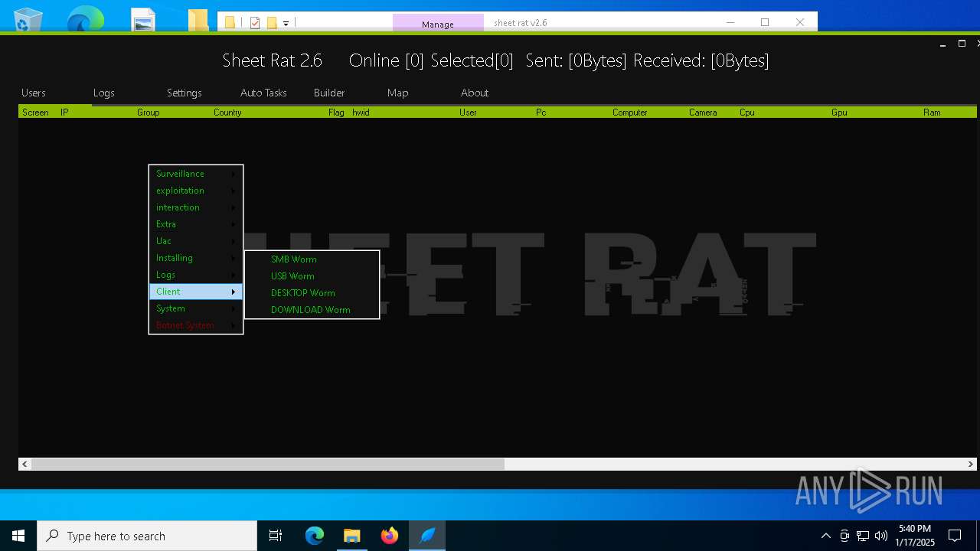This screenshot has height=551, width=980.
Task: Expand the System submenu
Action: pos(196,308)
